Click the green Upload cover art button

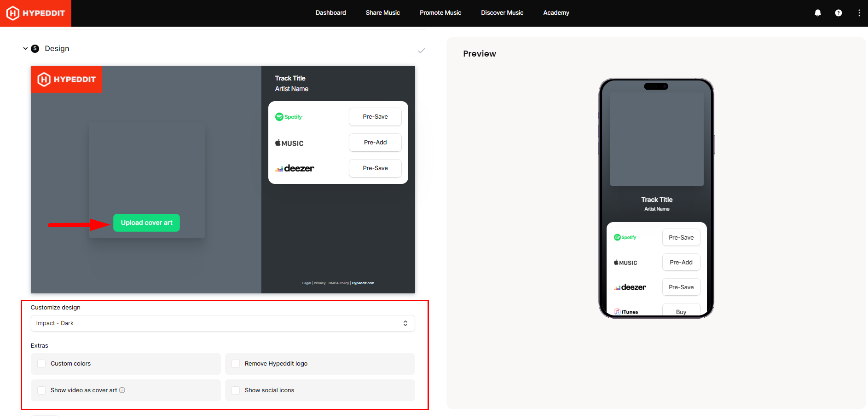pos(146,223)
